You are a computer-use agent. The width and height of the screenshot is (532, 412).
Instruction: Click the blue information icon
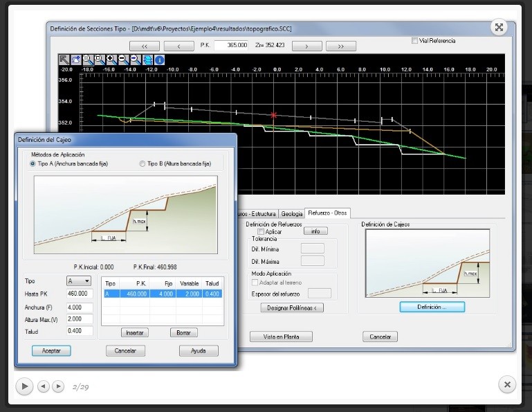coord(158,60)
